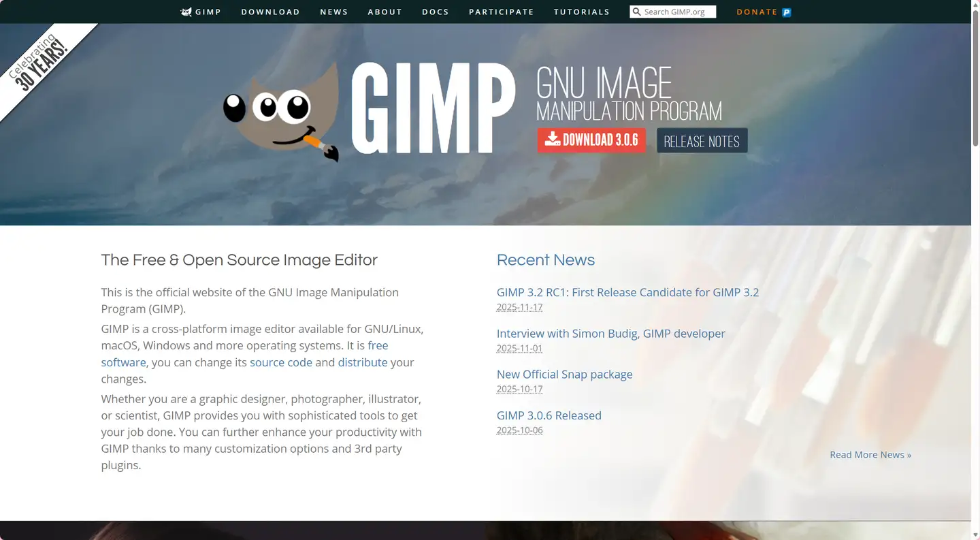This screenshot has width=980, height=540.
Task: Click the "GNU IMAGE MANIPULATION PROGRAM" banner text
Action: pyautogui.click(x=629, y=94)
